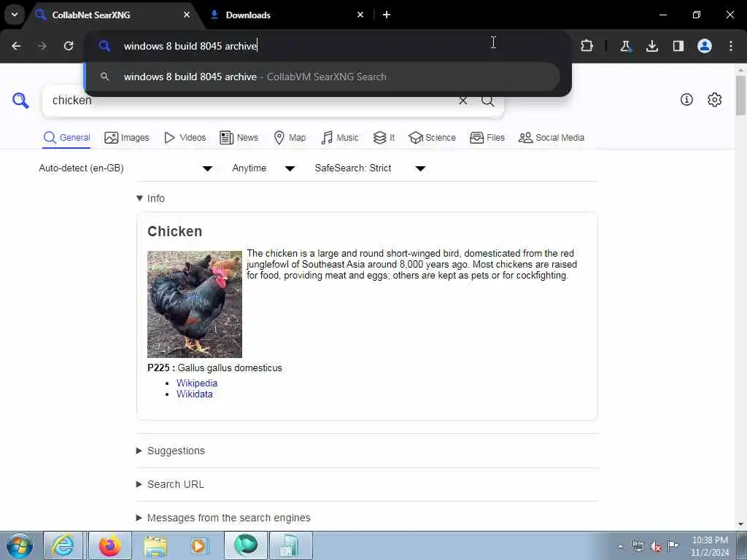Viewport: 747px width, 560px height.
Task: Switch to the News category
Action: (239, 138)
